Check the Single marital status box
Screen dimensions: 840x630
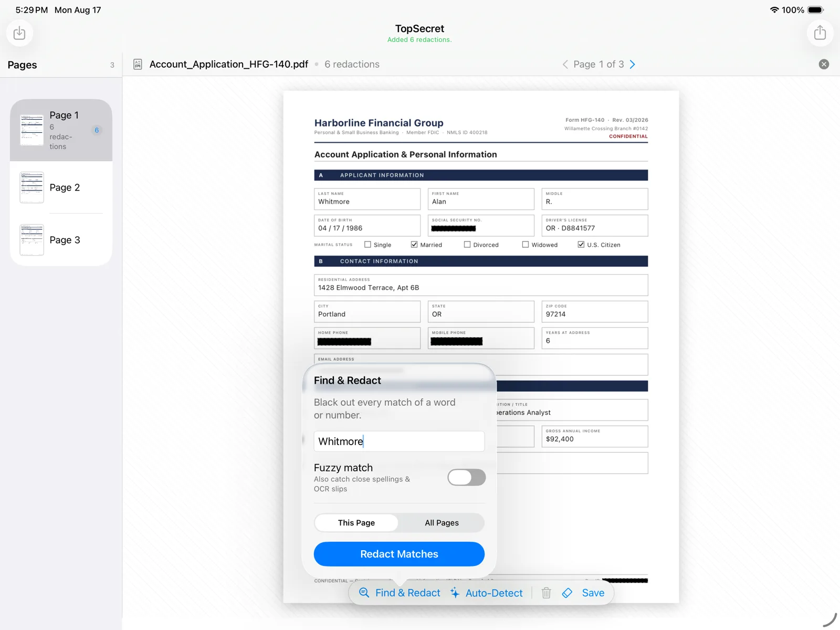(367, 245)
